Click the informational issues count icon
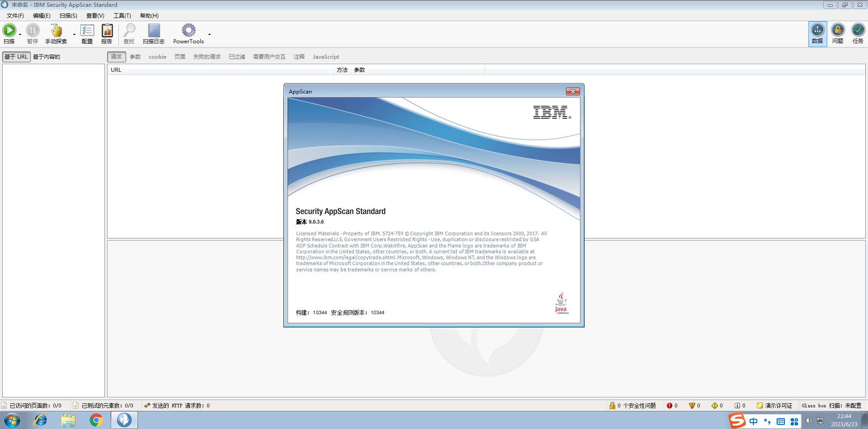This screenshot has height=429, width=868. pyautogui.click(x=737, y=406)
